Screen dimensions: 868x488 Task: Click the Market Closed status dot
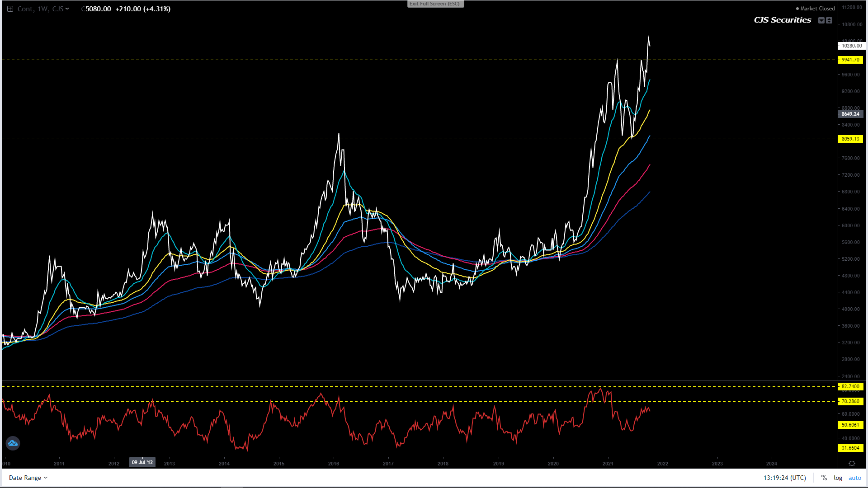[797, 9]
